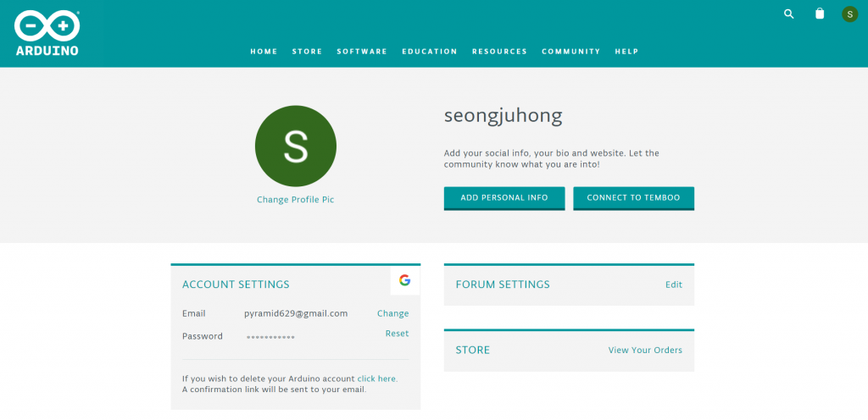
Task: Click the Password field label
Action: 203,336
